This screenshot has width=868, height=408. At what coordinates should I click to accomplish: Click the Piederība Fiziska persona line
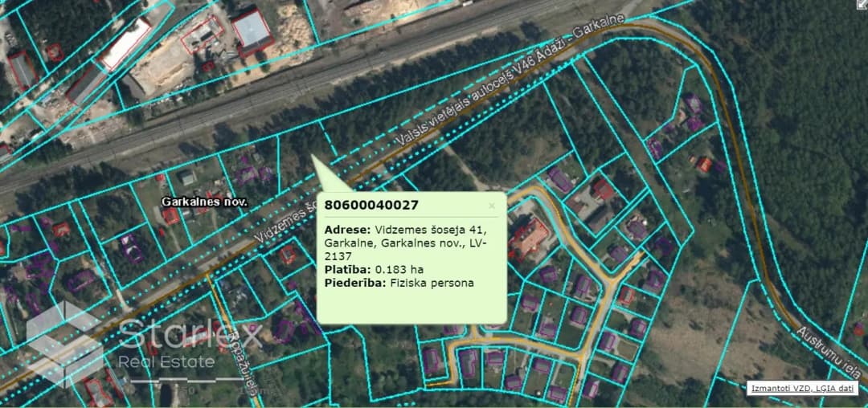(399, 283)
